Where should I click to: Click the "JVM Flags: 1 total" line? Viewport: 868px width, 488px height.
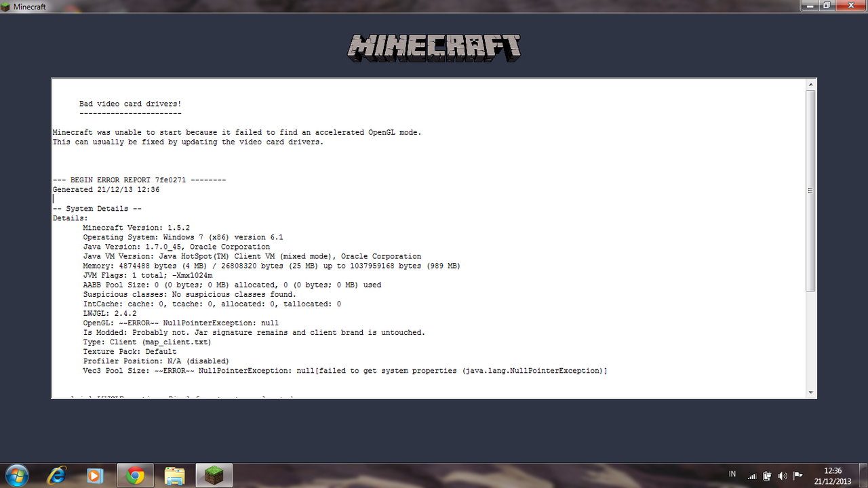(148, 275)
